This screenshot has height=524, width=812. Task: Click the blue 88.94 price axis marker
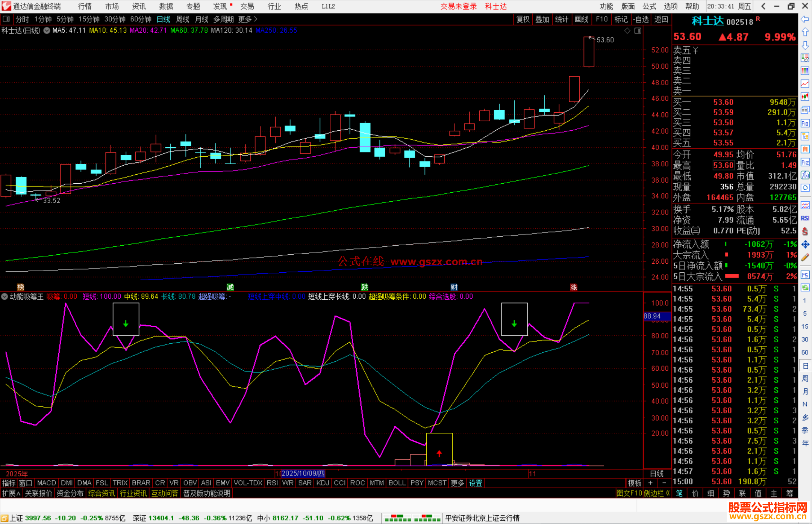click(656, 316)
